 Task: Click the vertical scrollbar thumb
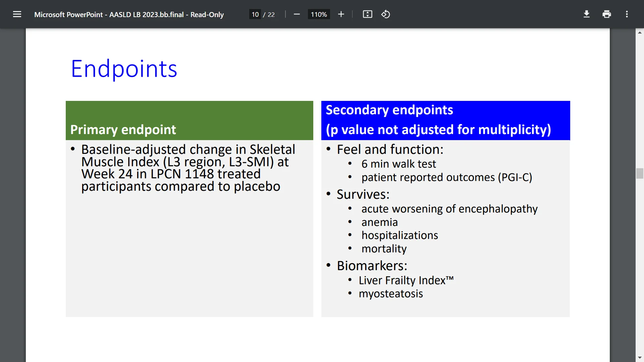click(640, 174)
